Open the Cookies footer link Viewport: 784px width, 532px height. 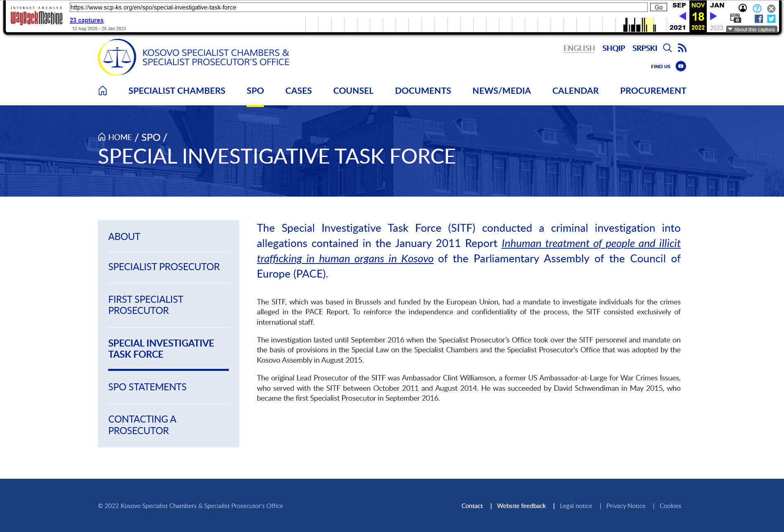pyautogui.click(x=670, y=506)
